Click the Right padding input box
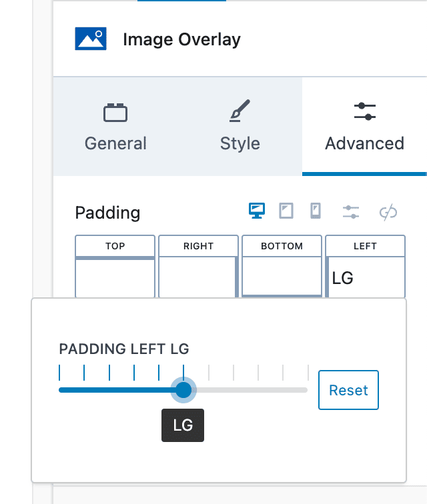Viewport: 427px width, 504px height. click(198, 277)
